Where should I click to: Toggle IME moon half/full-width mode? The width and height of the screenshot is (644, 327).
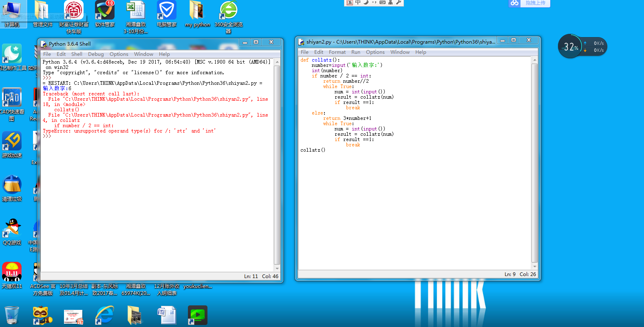click(366, 2)
